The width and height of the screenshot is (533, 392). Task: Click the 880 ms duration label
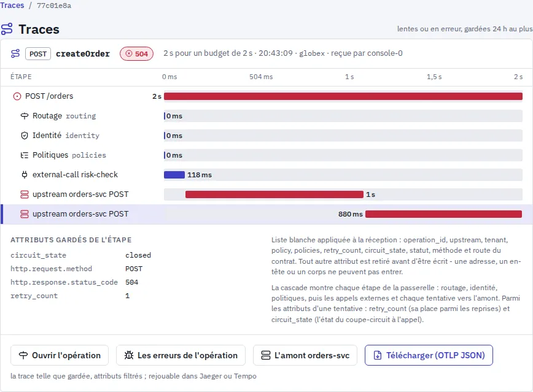[x=351, y=214]
